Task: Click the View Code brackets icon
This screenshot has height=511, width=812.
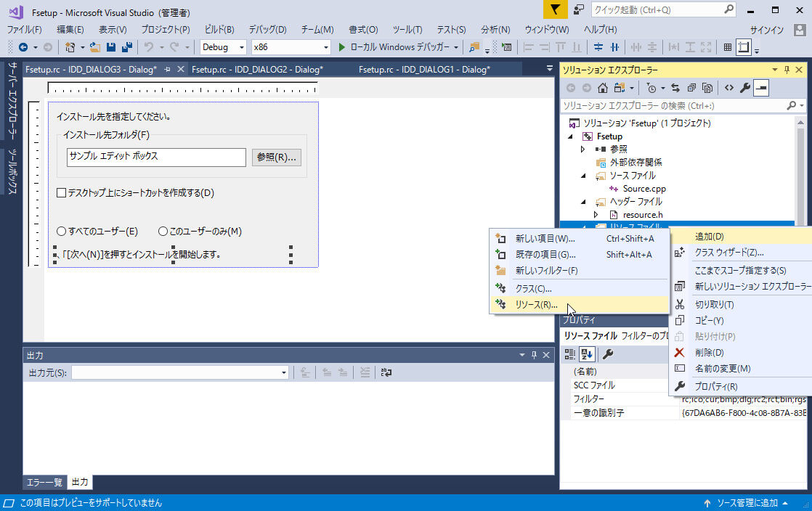Action: (729, 88)
